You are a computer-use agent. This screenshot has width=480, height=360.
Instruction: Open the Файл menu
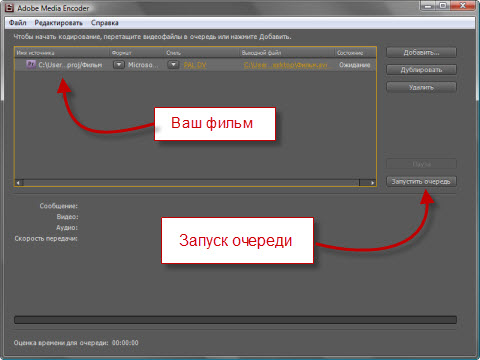pos(18,23)
